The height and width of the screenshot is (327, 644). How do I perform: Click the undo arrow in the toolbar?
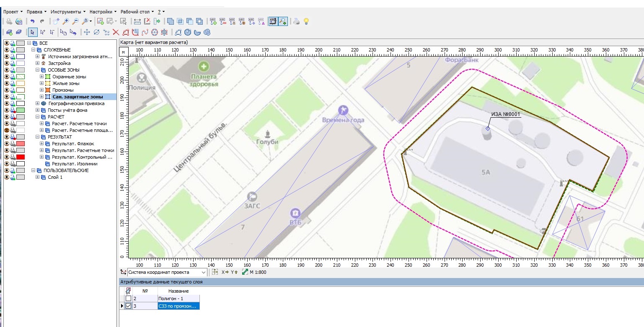pos(33,21)
